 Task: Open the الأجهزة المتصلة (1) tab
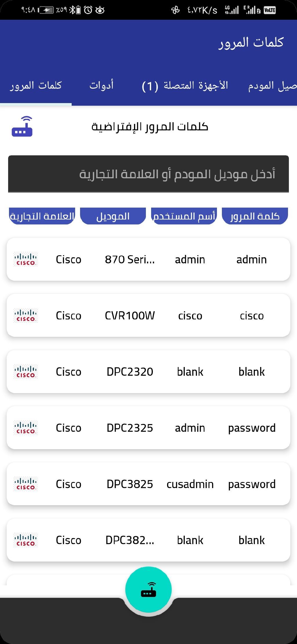pyautogui.click(x=185, y=85)
